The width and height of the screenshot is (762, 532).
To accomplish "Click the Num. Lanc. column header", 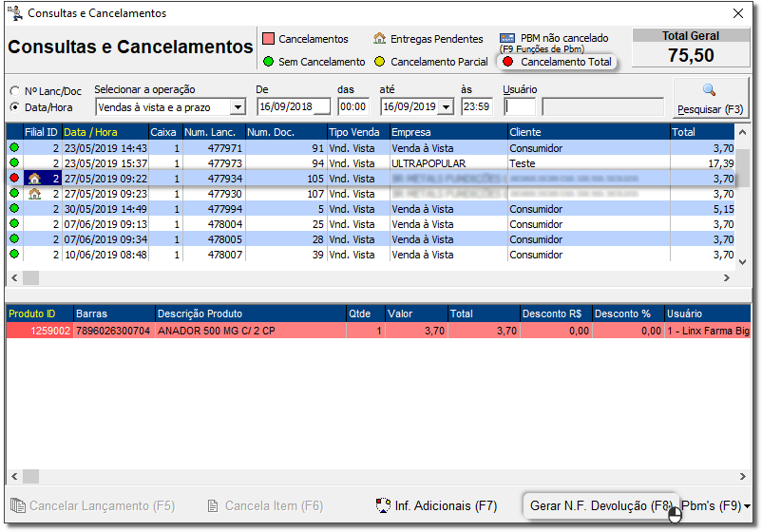I will click(x=214, y=132).
